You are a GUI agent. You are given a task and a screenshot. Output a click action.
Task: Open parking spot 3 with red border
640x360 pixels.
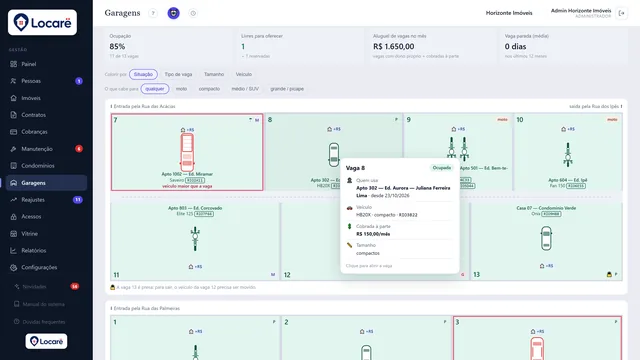[537, 338]
